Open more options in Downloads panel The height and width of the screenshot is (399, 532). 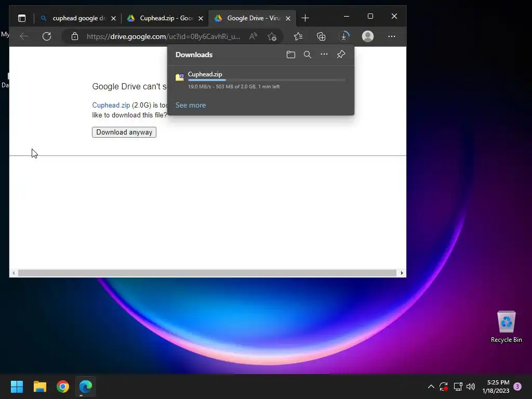pos(324,54)
